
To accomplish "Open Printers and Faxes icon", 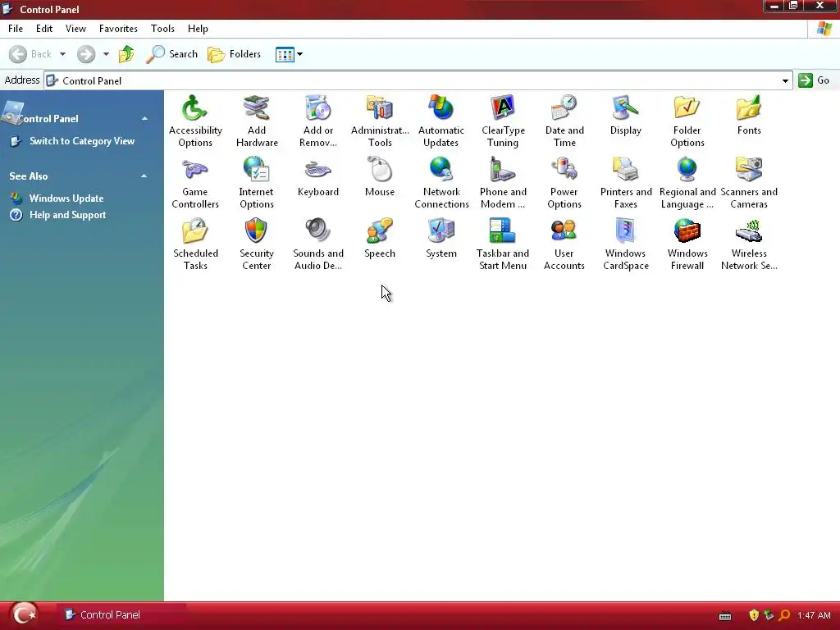I will pyautogui.click(x=625, y=183).
